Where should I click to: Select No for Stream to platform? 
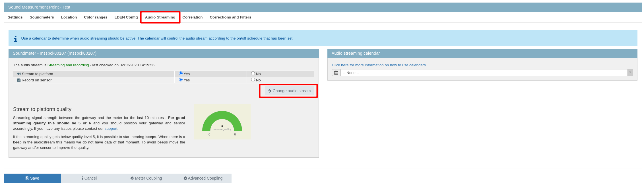(x=253, y=73)
